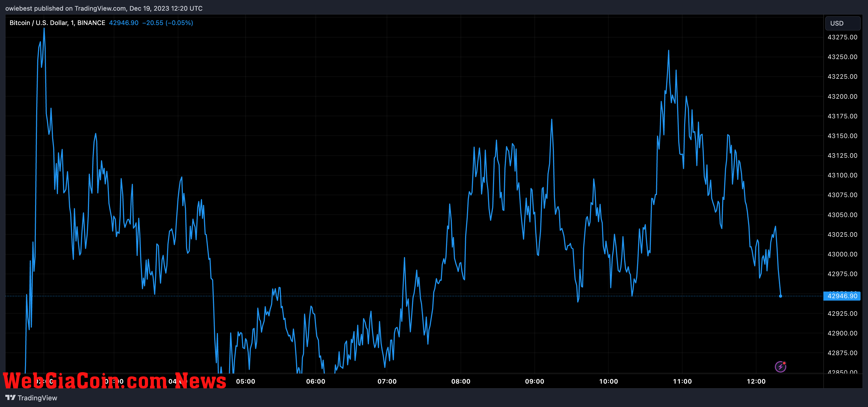Image resolution: width=868 pixels, height=407 pixels.
Task: Click the 43175.00 price axis label
Action: click(x=842, y=116)
